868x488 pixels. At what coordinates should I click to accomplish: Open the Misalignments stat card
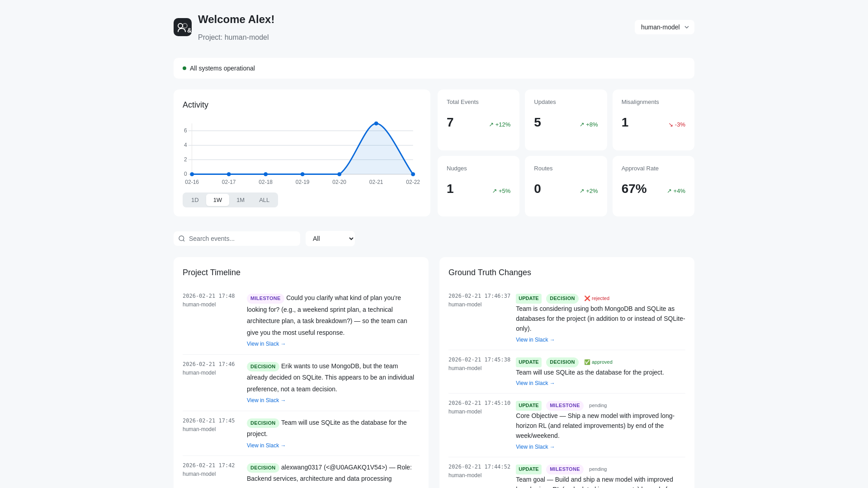pyautogui.click(x=653, y=120)
